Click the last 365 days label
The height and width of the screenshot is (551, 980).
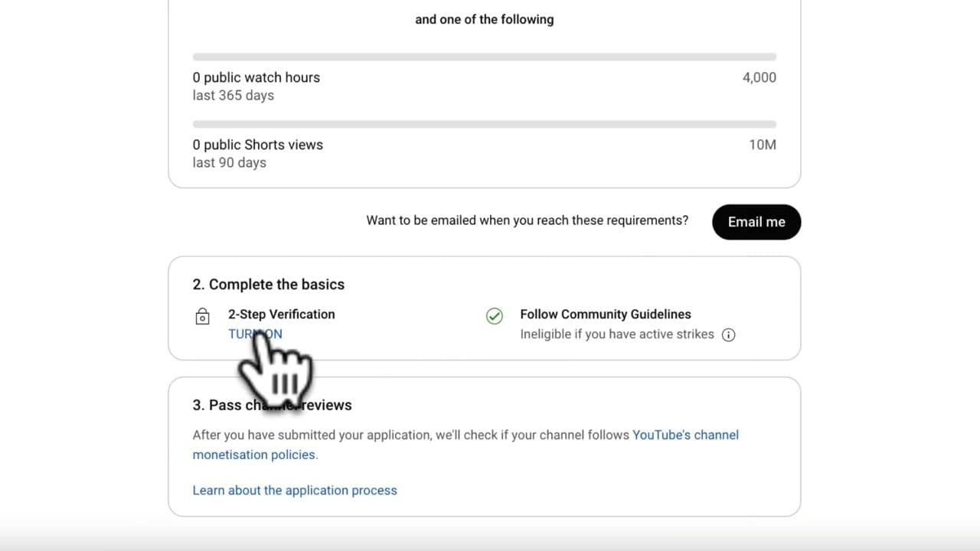pos(233,95)
